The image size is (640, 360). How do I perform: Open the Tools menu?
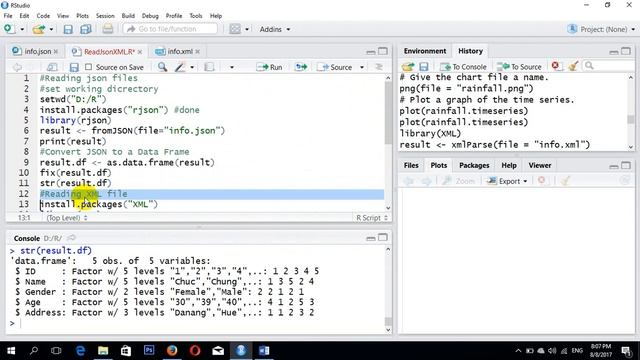click(x=196, y=16)
